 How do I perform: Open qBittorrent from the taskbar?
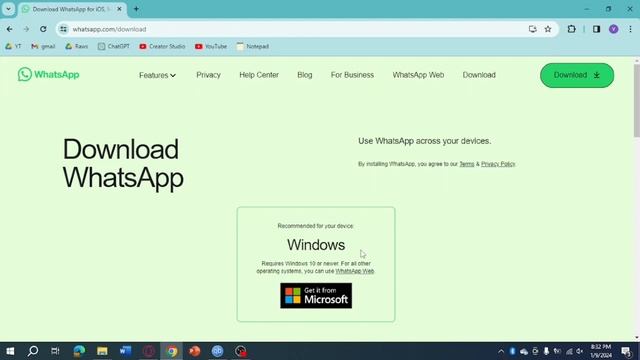pos(218,351)
